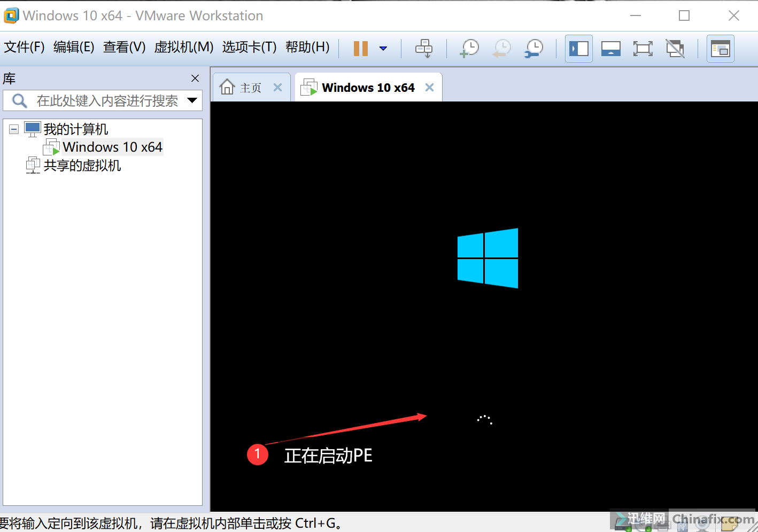Screen dimensions: 758x532
Task: Open the 文件(F) menu
Action: [24, 47]
